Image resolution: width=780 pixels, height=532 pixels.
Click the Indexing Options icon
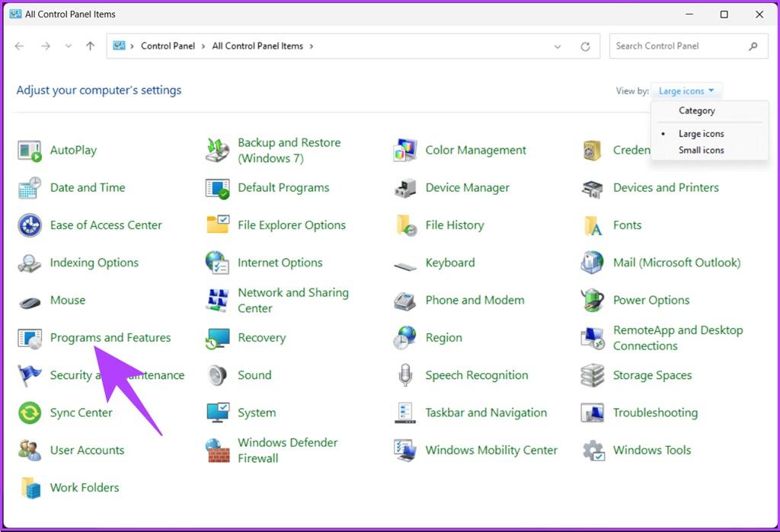[30, 263]
